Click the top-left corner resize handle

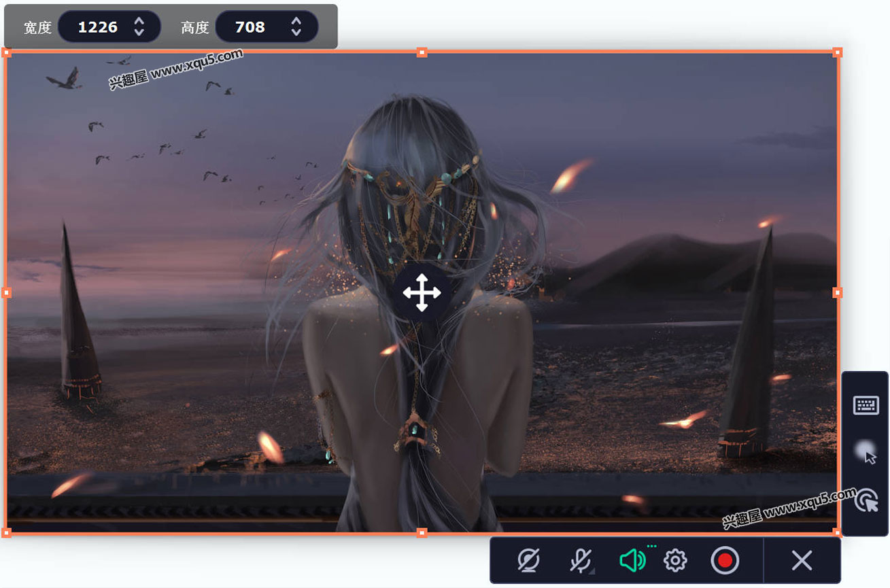pos(6,52)
